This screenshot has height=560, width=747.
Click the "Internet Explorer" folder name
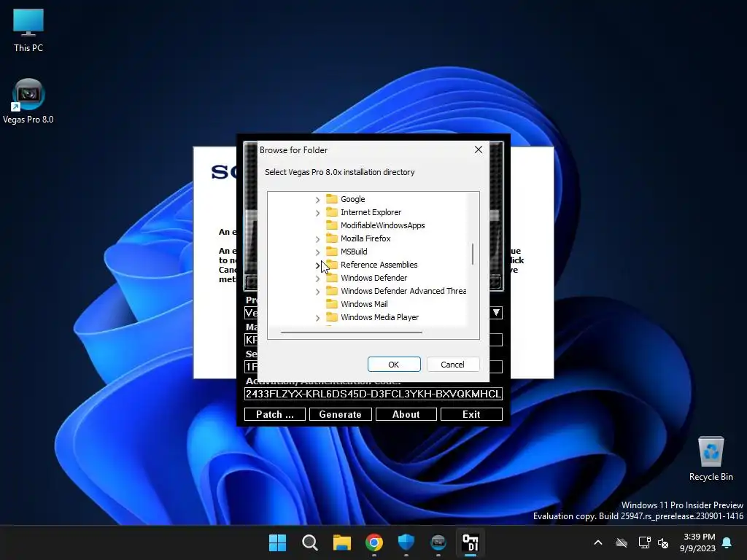point(371,212)
